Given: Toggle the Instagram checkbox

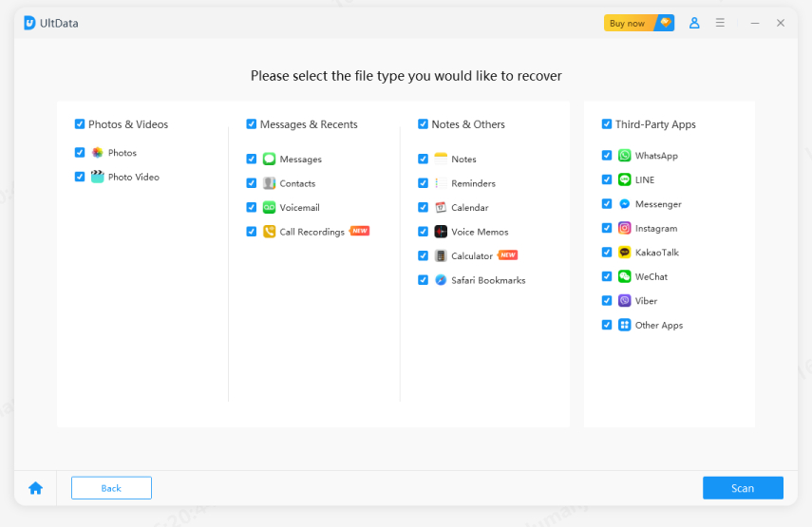Looking at the screenshot, I should [x=607, y=228].
